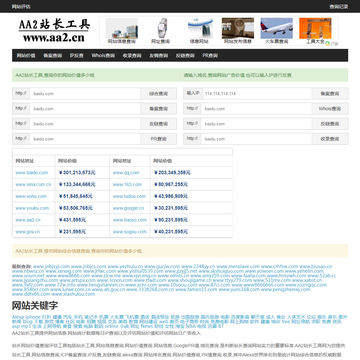Click the Blog keyword link
The height and width of the screenshot is (360, 360).
pos(28,321)
